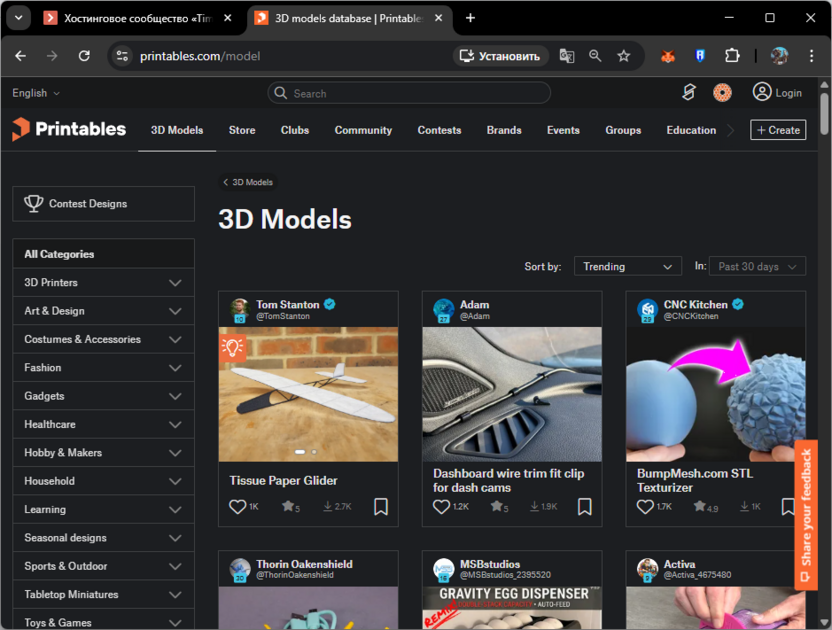Open the MetaMask fox extension

[x=668, y=56]
